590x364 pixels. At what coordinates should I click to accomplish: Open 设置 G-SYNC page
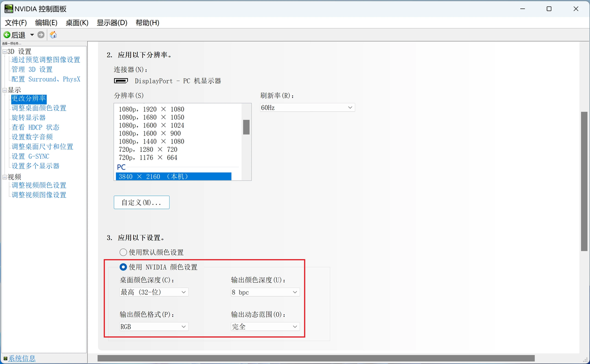(x=30, y=156)
